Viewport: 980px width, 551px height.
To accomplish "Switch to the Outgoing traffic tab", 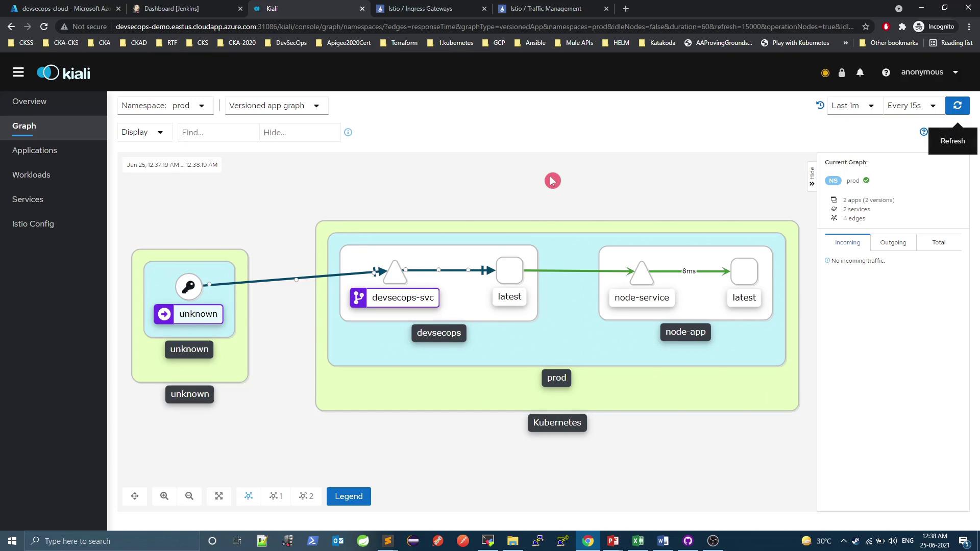I will coord(893,242).
